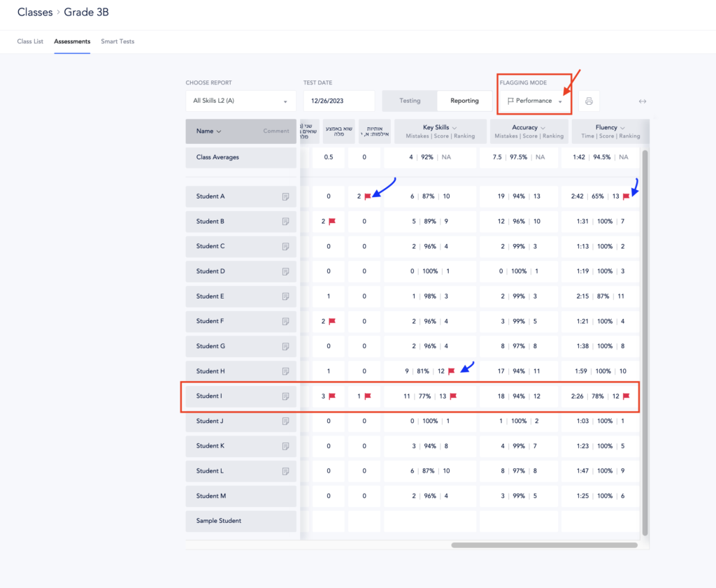
Task: Open the Class List tab
Action: coord(30,41)
